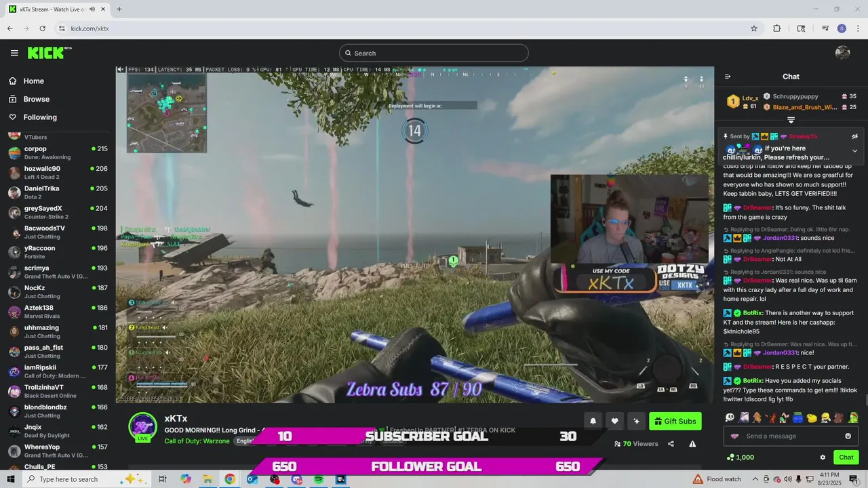Screen dimensions: 868x488
Task: Click the kick.com/xktx address bar
Action: [x=407, y=28]
